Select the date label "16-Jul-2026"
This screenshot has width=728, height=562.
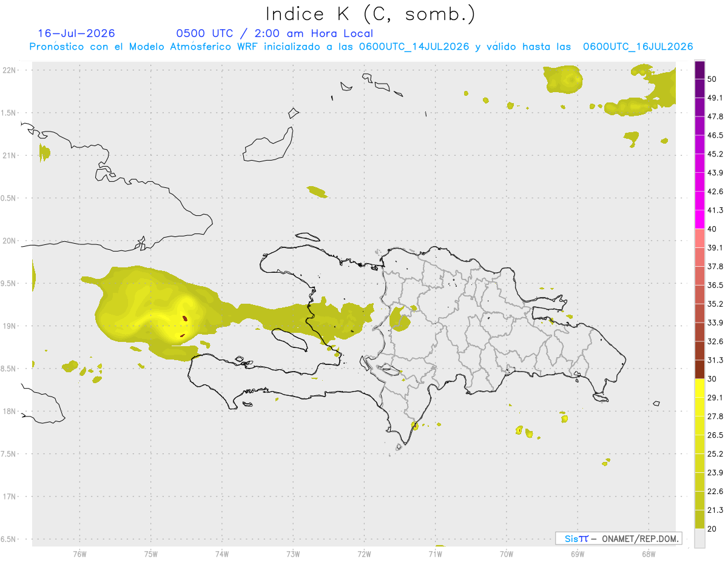[76, 33]
